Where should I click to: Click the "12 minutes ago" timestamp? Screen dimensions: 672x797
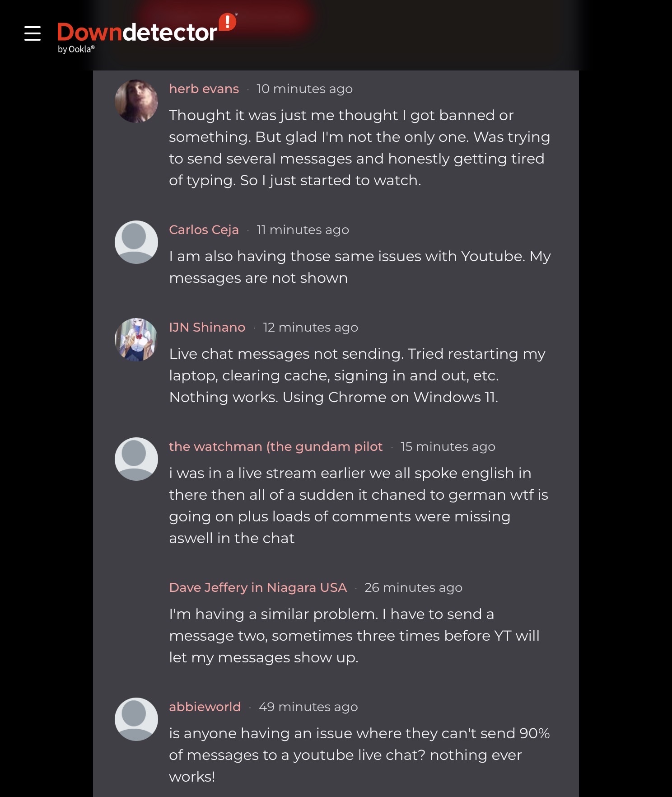(x=310, y=328)
